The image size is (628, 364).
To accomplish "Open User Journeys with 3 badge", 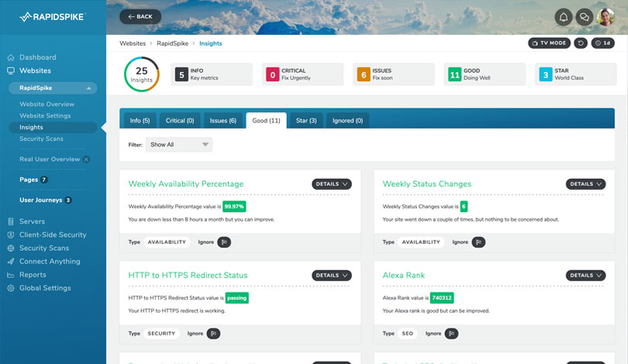I will (x=45, y=200).
